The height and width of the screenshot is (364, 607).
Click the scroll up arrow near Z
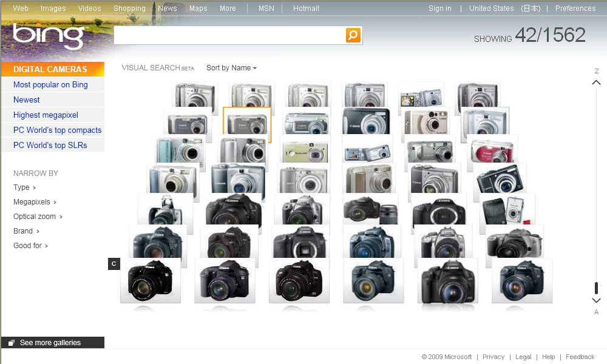click(596, 83)
